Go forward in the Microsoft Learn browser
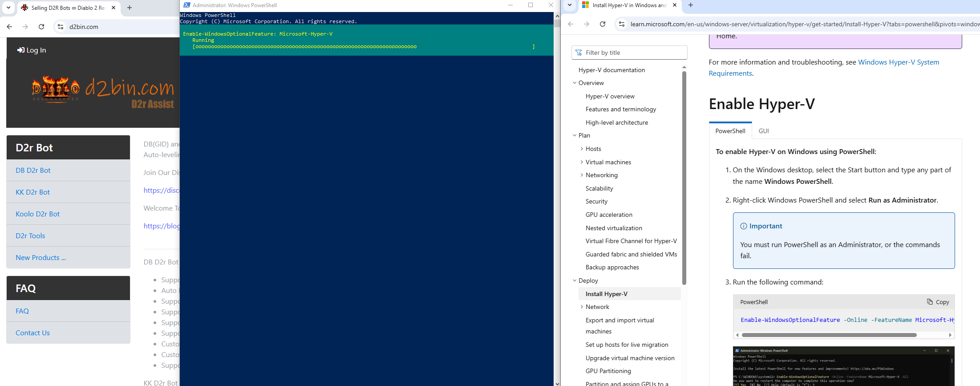The height and width of the screenshot is (386, 980). (587, 24)
